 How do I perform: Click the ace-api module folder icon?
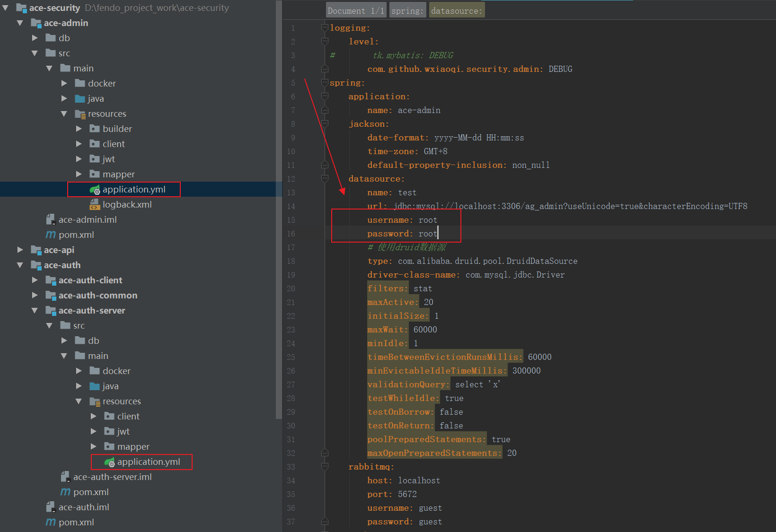coord(36,250)
